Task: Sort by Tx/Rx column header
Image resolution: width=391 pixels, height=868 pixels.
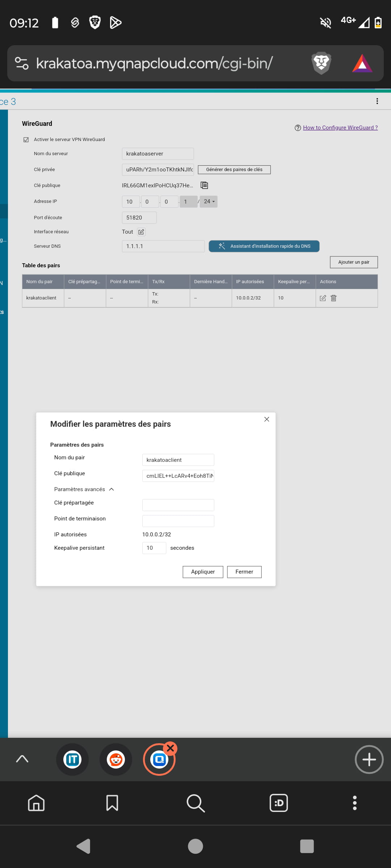Action: pos(169,282)
